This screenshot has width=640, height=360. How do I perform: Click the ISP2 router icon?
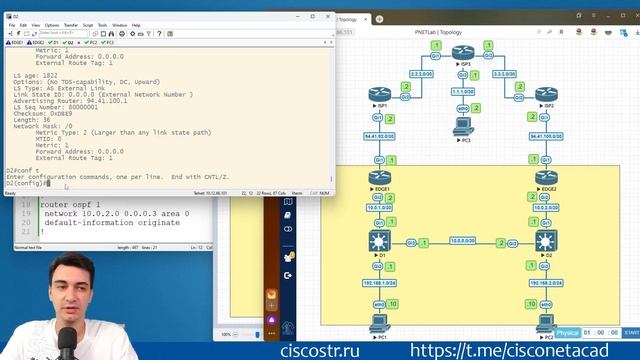[546, 95]
